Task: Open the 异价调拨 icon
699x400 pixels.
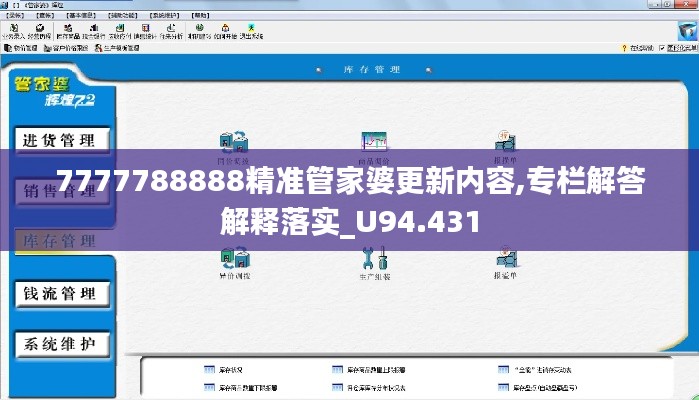Action: 235,263
